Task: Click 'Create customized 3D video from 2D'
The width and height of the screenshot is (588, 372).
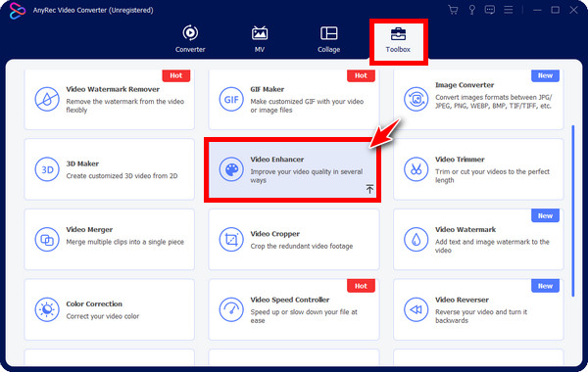Action: [122, 175]
